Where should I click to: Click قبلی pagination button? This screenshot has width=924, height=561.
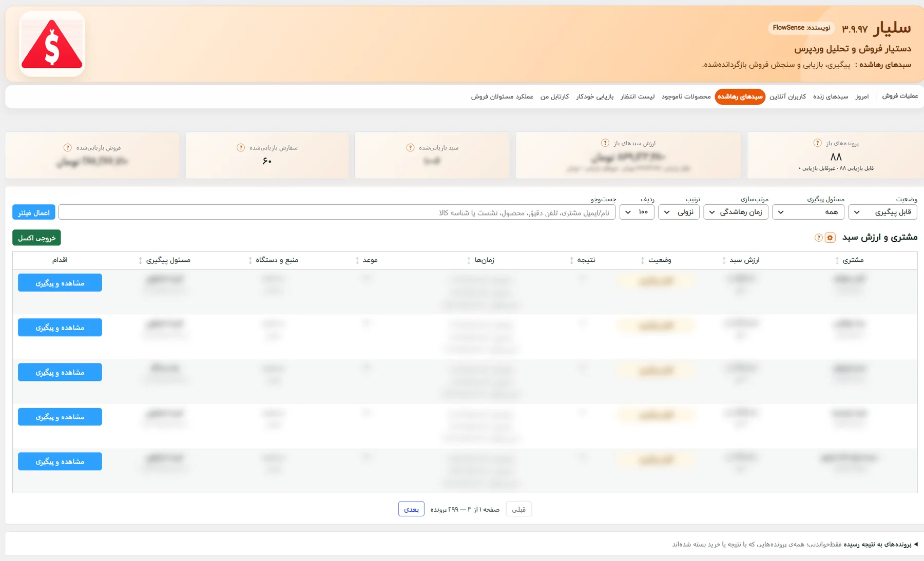click(519, 509)
